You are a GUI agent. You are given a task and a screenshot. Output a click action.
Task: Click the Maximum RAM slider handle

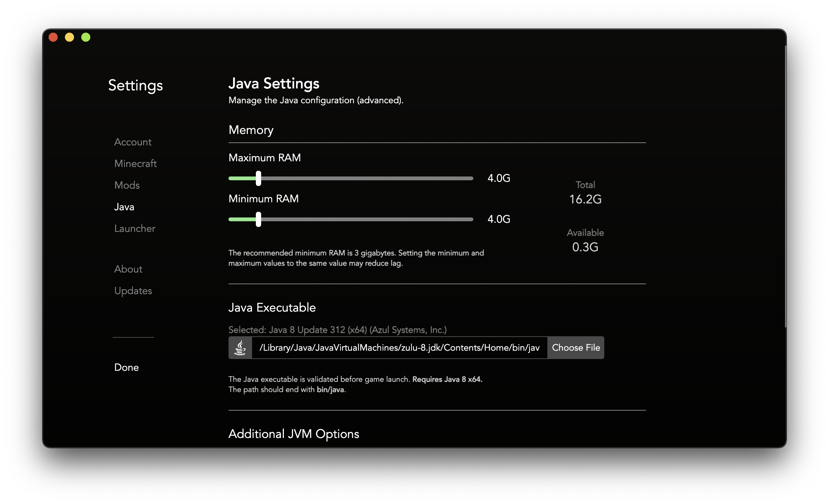(258, 178)
